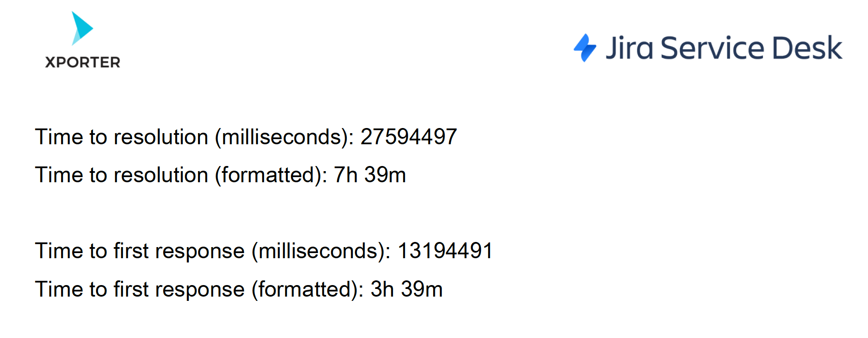The width and height of the screenshot is (868, 338).
Task: Click "(formatted)" in the first response line
Action: click(x=308, y=289)
